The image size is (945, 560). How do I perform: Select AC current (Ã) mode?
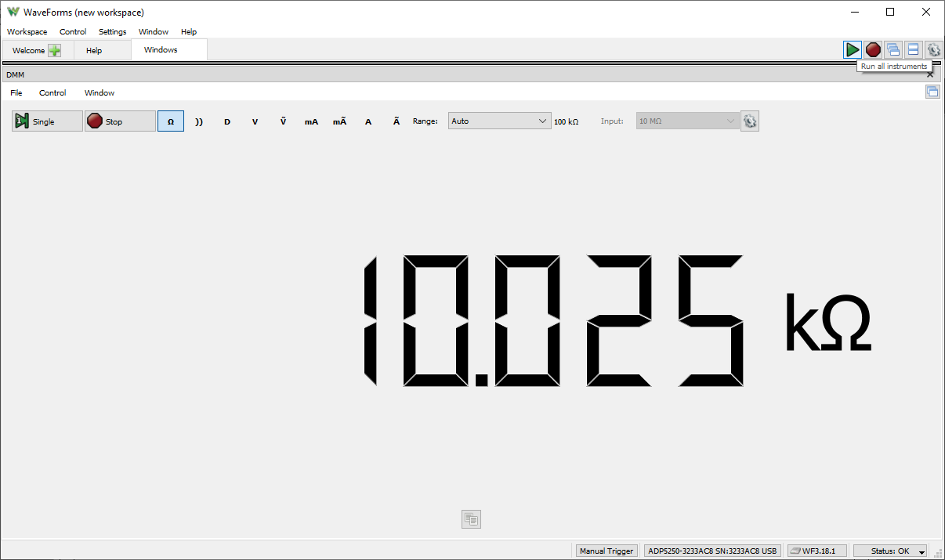(x=396, y=121)
